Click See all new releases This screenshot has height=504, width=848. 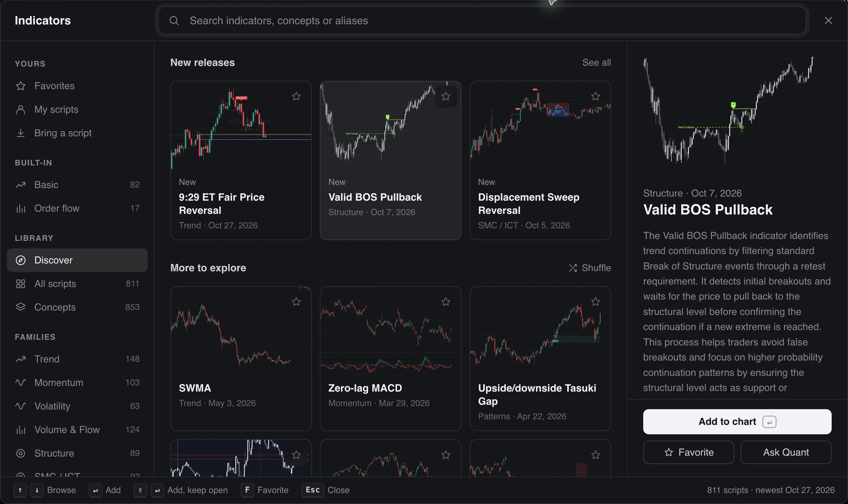[x=596, y=62]
